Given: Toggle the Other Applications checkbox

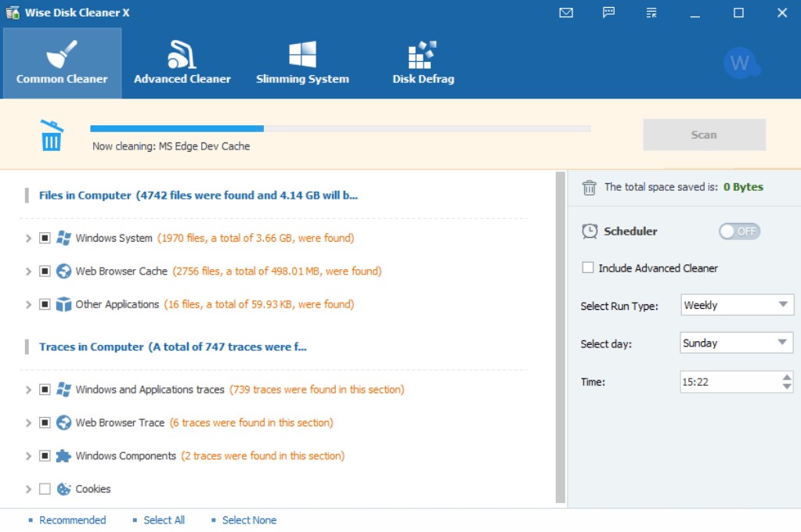Looking at the screenshot, I should 45,304.
